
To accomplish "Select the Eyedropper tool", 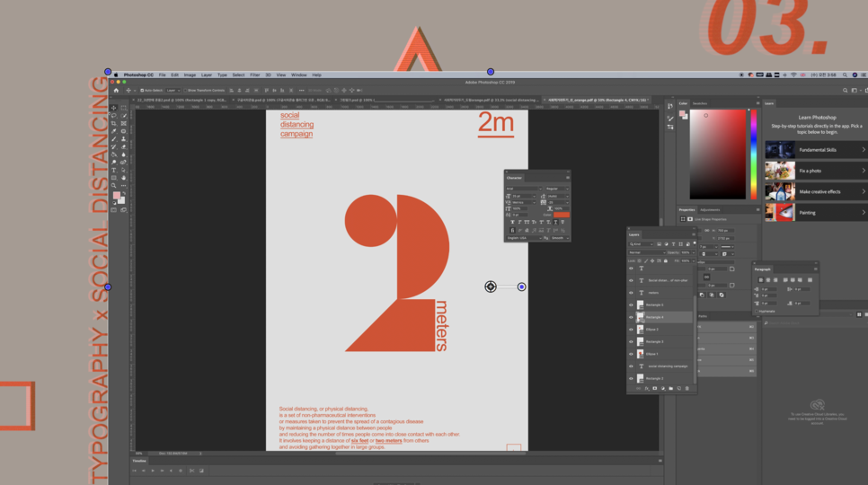I will [113, 131].
